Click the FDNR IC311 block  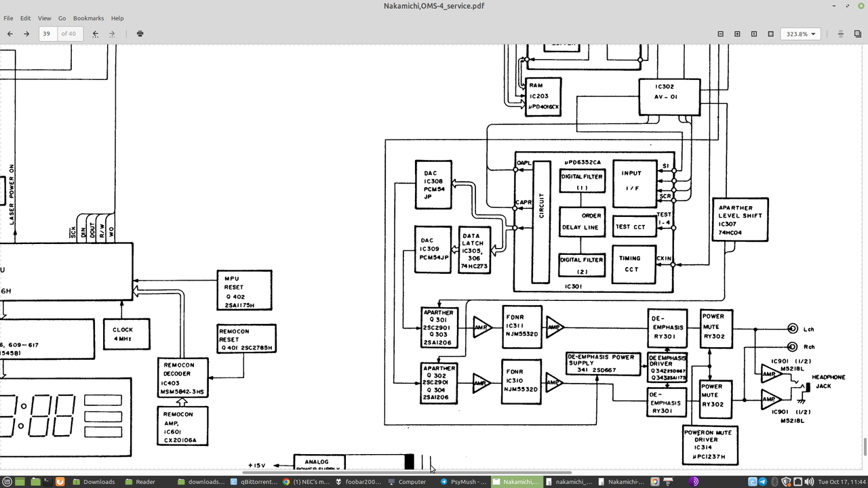[522, 327]
